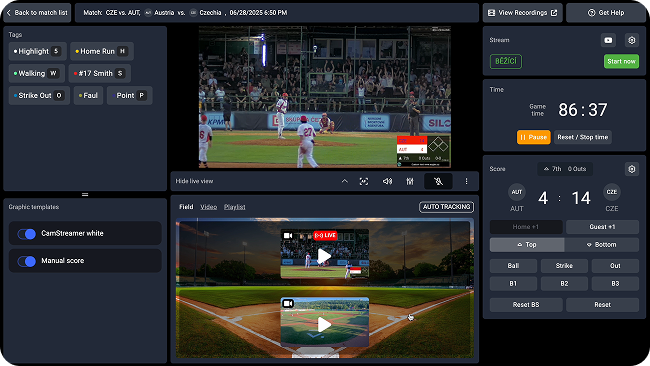
Task: Select the Bottom inning half button
Action: tap(601, 245)
